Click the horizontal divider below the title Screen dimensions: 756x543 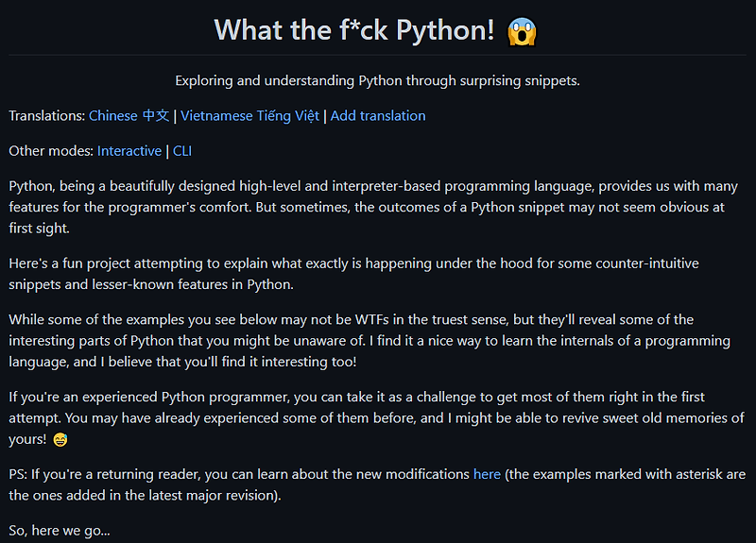pyautogui.click(x=377, y=55)
